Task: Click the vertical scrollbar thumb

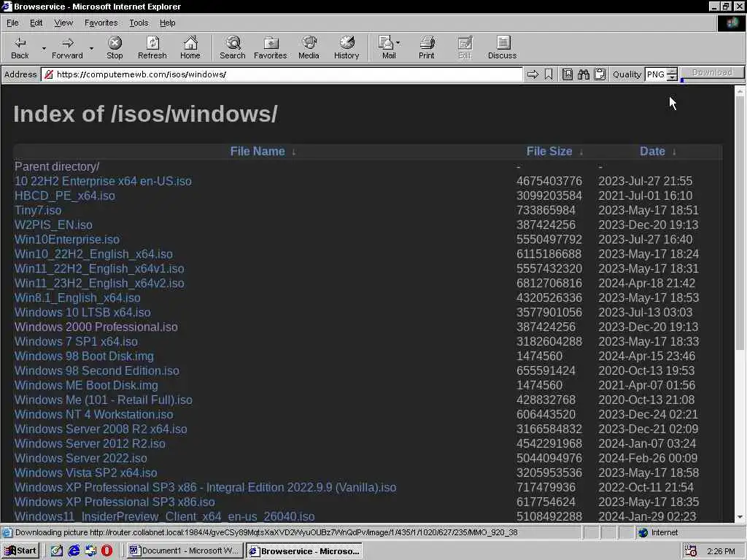Action: pos(740,224)
